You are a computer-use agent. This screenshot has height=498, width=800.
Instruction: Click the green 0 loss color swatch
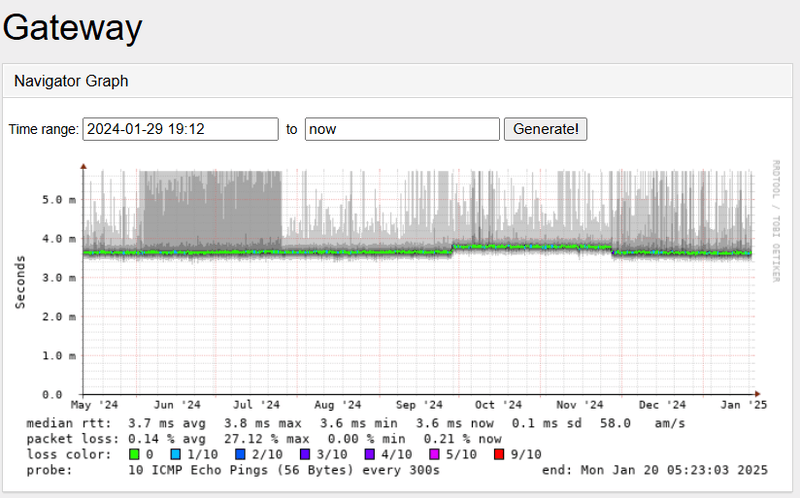(135, 454)
